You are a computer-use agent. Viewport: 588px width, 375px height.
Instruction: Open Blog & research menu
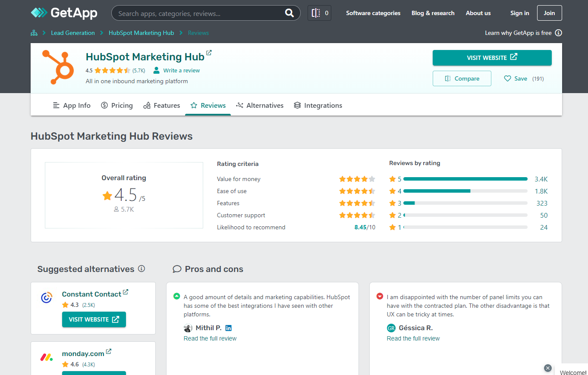point(433,13)
